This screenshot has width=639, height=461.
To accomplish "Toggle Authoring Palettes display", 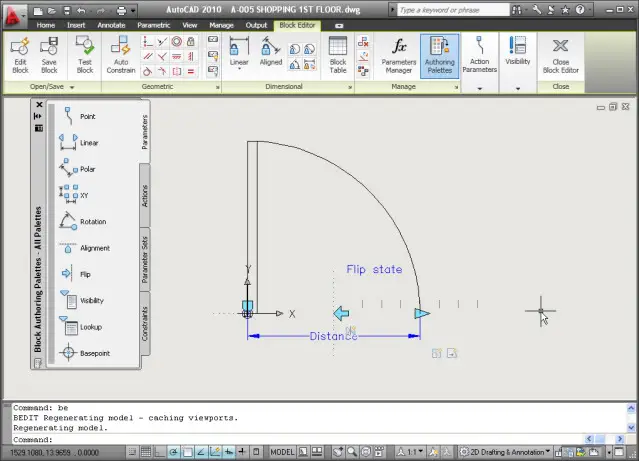I will [x=439, y=55].
